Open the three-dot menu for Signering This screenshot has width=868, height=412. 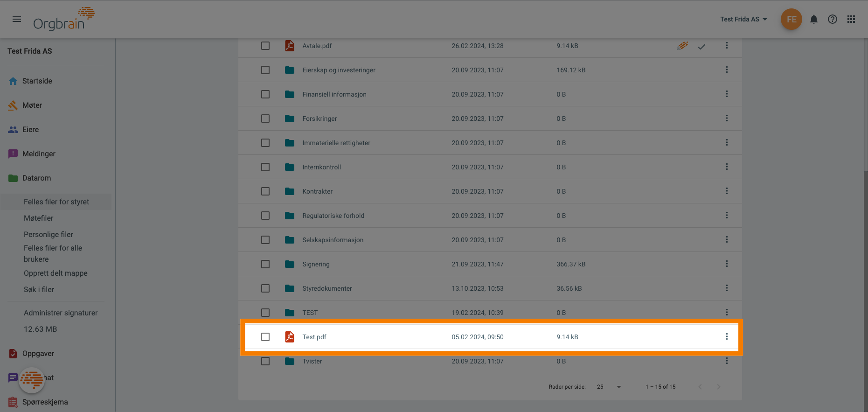pyautogui.click(x=727, y=264)
